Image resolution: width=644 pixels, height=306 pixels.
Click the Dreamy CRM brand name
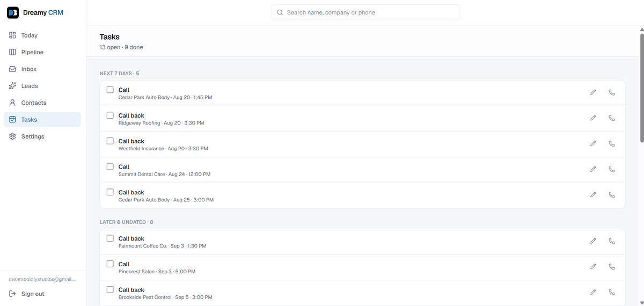pos(43,12)
